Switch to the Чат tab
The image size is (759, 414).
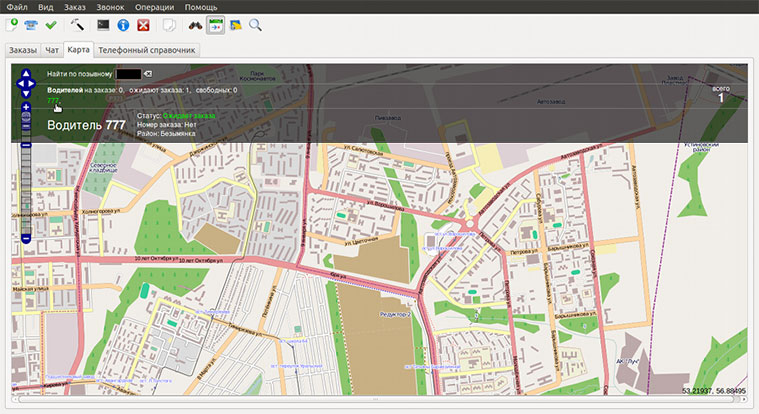coord(52,50)
